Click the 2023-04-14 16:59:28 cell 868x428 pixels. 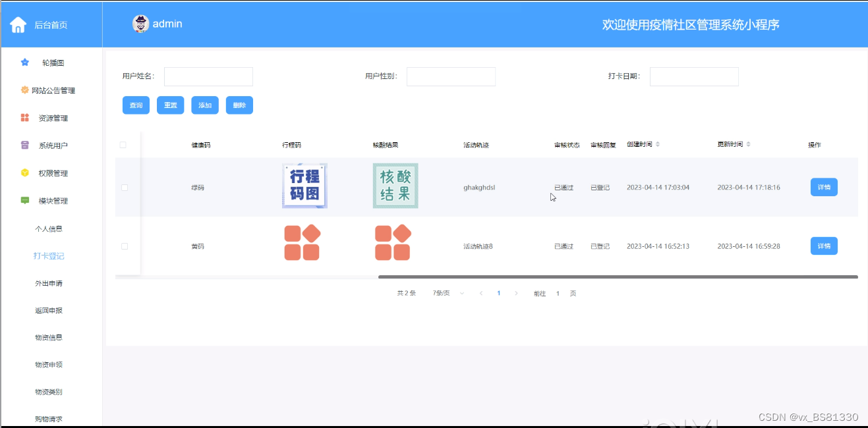[749, 246]
